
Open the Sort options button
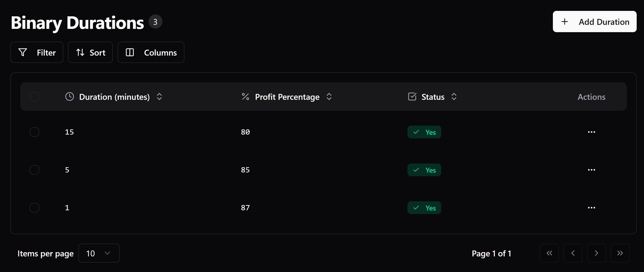click(x=90, y=52)
